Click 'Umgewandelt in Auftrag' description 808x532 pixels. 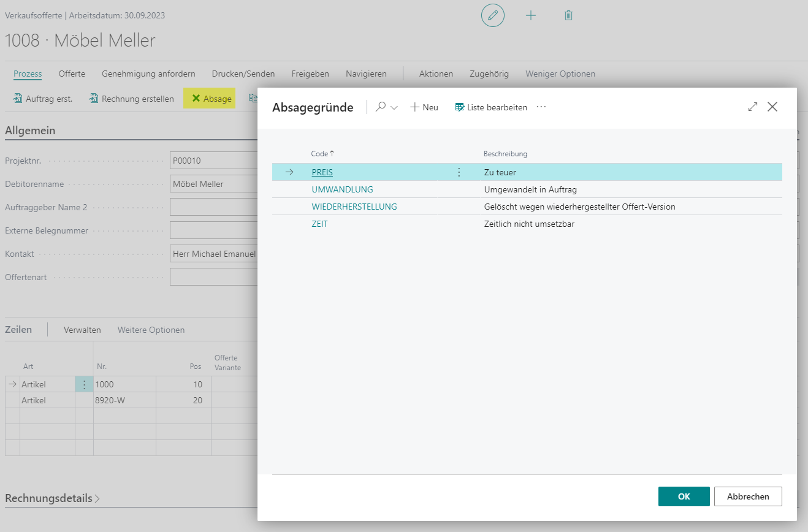530,189
